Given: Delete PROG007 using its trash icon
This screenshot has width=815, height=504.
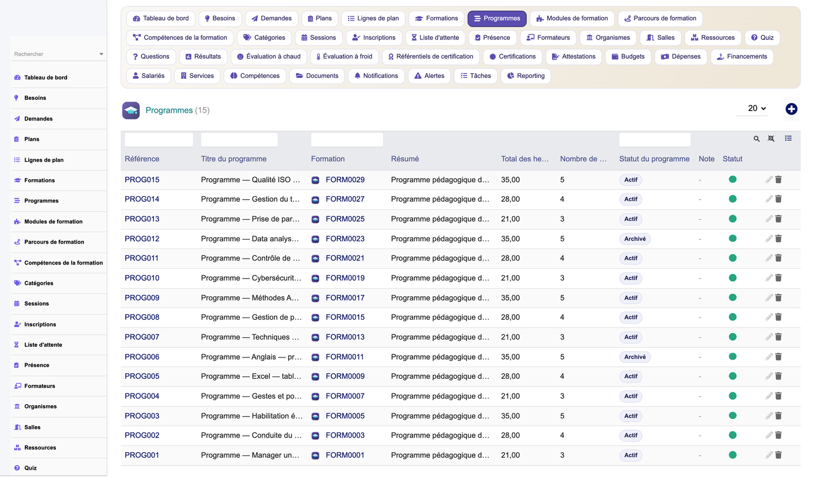Looking at the screenshot, I should [x=778, y=337].
